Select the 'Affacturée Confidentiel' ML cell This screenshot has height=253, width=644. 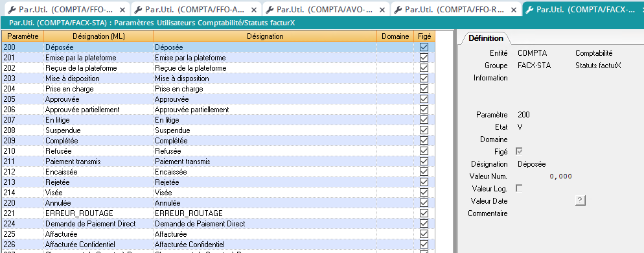point(98,245)
